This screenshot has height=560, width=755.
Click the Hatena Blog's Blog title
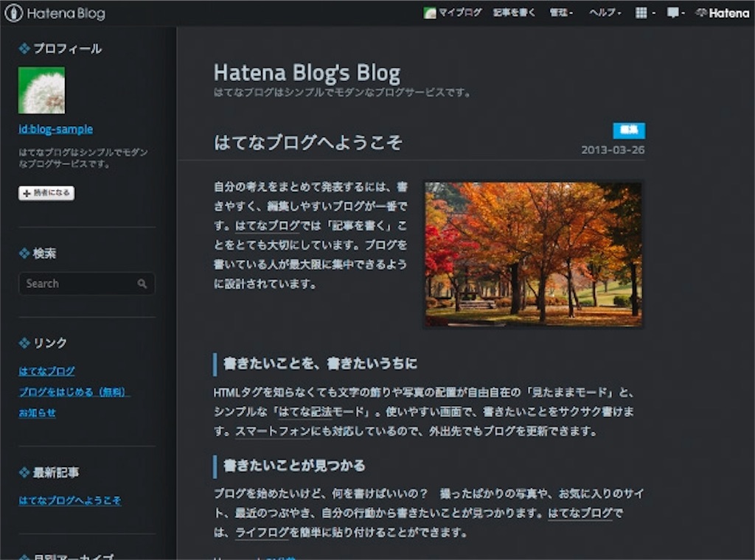click(307, 73)
